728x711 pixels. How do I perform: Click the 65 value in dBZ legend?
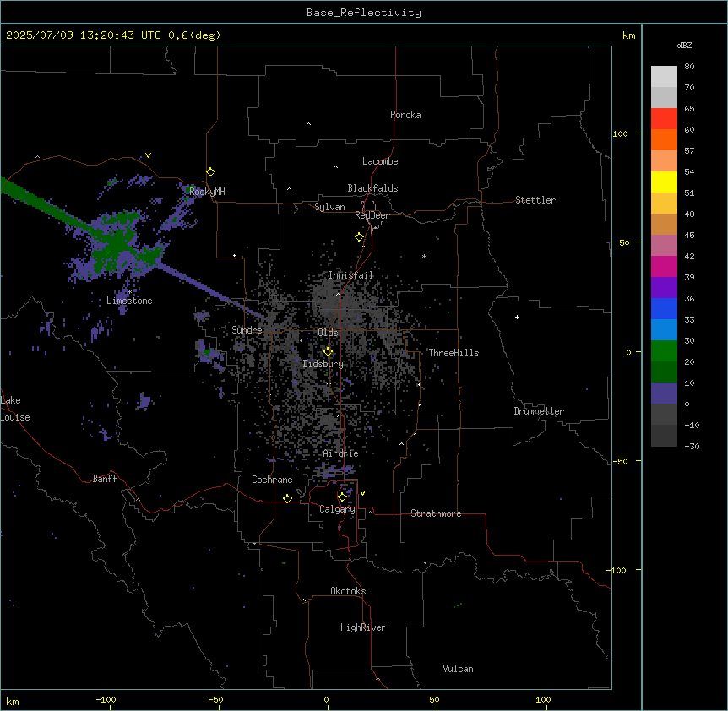(689, 108)
